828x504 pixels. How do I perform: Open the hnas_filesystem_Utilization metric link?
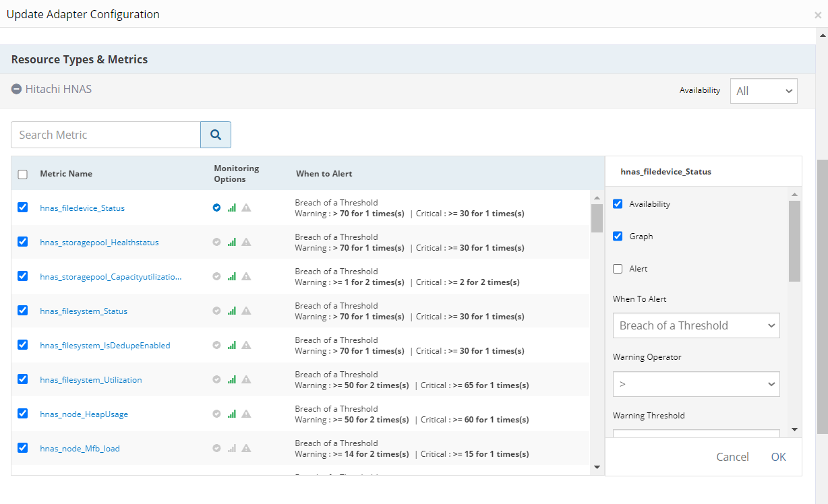pyautogui.click(x=91, y=380)
